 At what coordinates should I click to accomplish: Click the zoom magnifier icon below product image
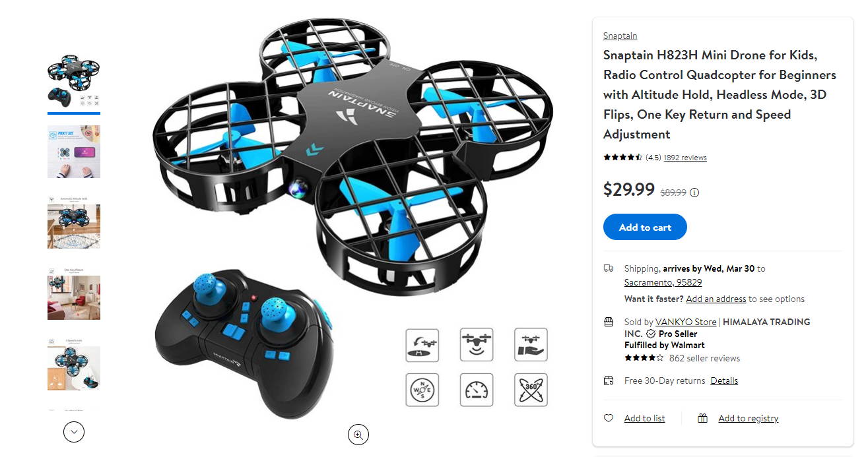click(358, 435)
